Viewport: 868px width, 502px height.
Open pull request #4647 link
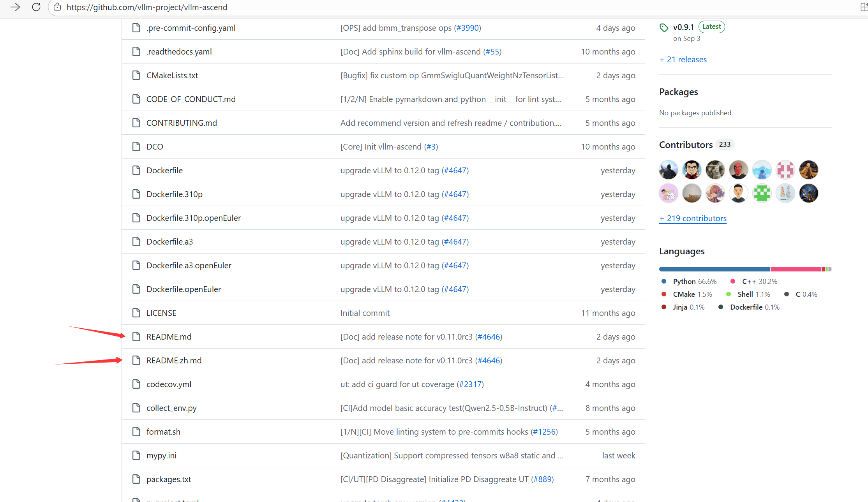(x=455, y=170)
